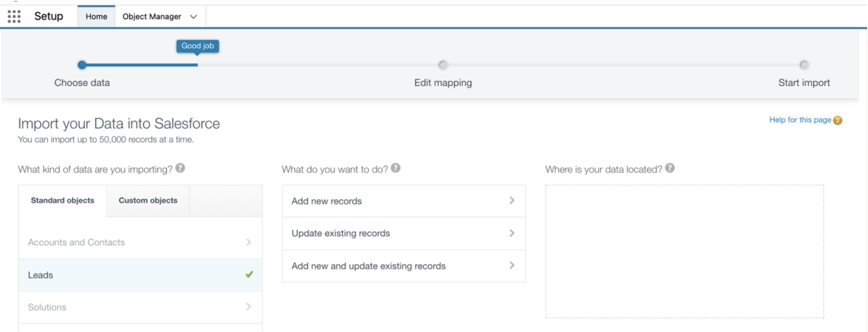Expand the Solutions row chevron

(248, 307)
